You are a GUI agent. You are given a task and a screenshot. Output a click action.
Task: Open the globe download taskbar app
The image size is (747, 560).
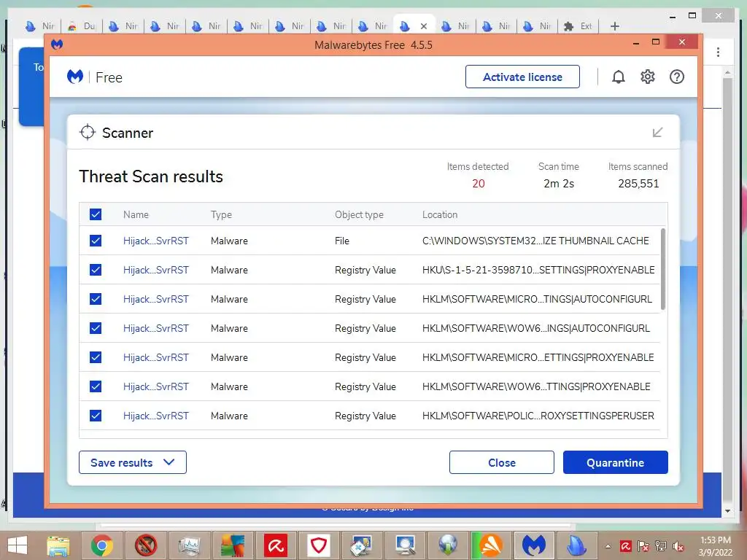coord(448,545)
